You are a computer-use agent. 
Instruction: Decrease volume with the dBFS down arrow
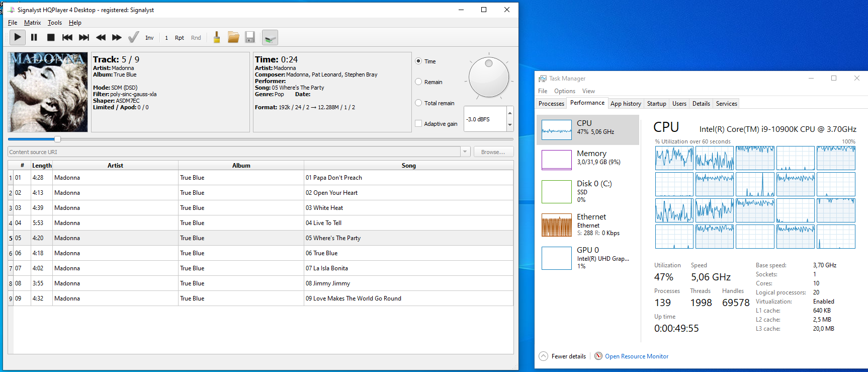pos(510,125)
